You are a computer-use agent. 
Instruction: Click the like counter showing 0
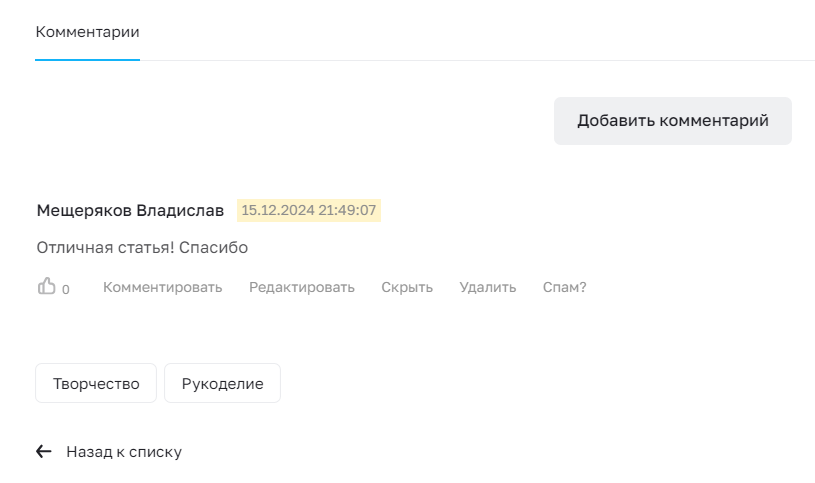click(x=65, y=290)
